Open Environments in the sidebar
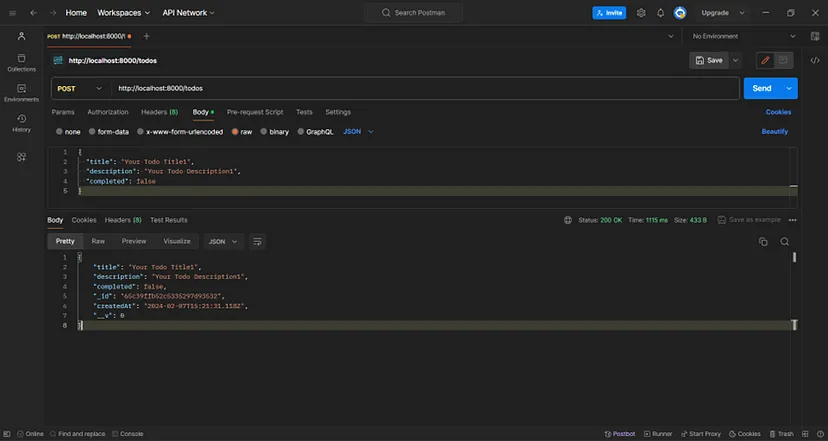The image size is (828, 441). pyautogui.click(x=22, y=93)
